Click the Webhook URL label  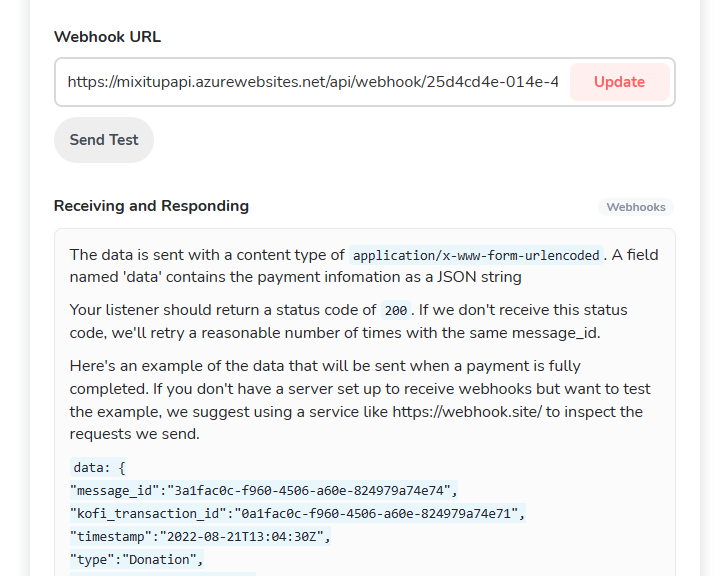[x=107, y=37]
